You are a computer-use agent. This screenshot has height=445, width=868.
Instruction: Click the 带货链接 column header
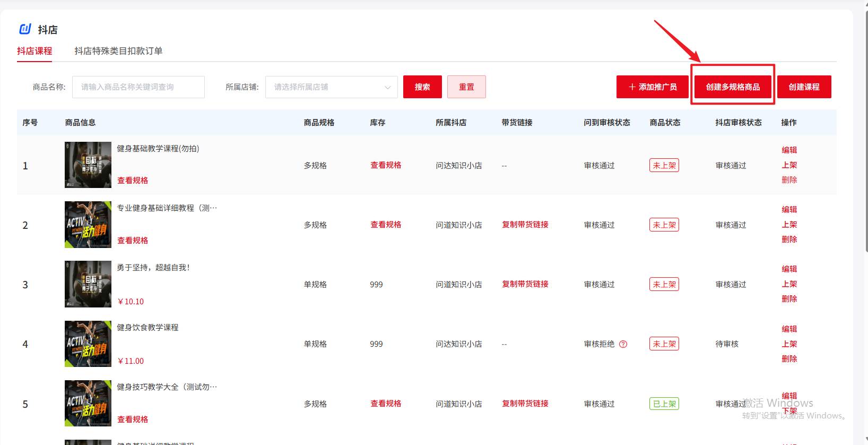517,123
